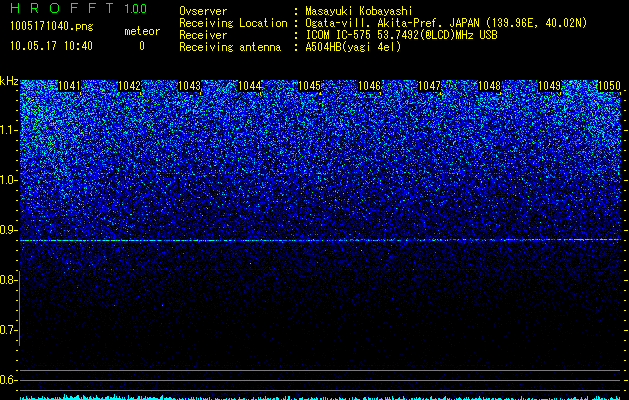
Task: Click the HROFFT program title text
Action: [62, 8]
